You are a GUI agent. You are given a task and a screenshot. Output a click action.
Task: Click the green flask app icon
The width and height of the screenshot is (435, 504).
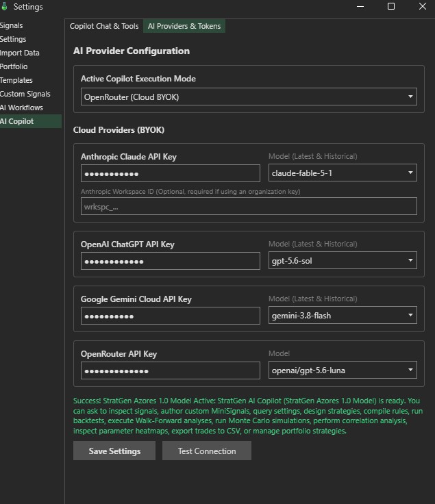pyautogui.click(x=4, y=6)
